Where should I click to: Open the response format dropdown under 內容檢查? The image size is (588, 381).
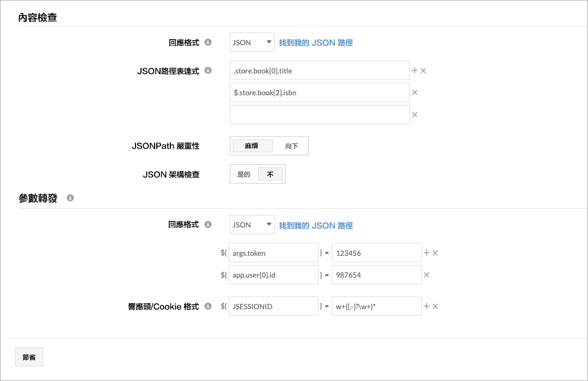coord(252,42)
